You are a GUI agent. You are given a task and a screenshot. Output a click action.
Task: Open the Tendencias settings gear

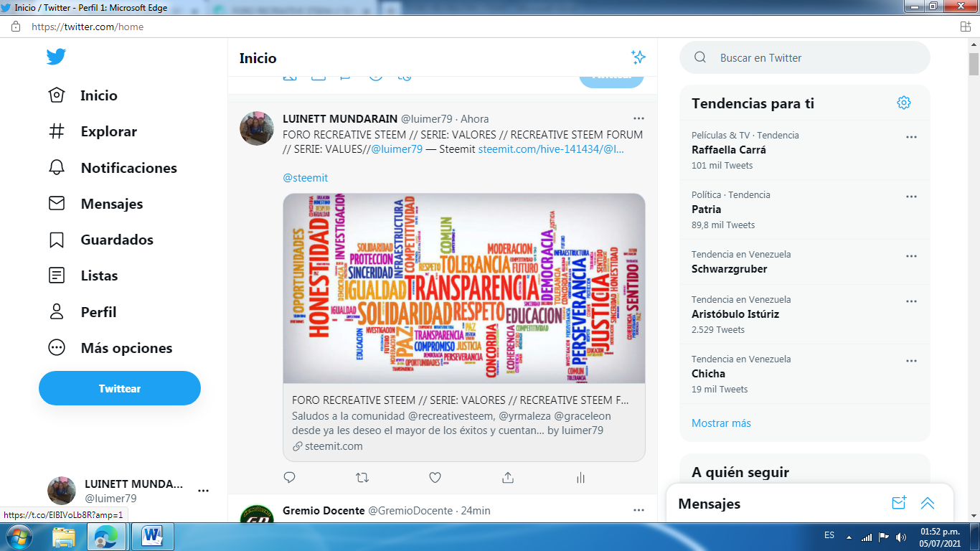[904, 103]
